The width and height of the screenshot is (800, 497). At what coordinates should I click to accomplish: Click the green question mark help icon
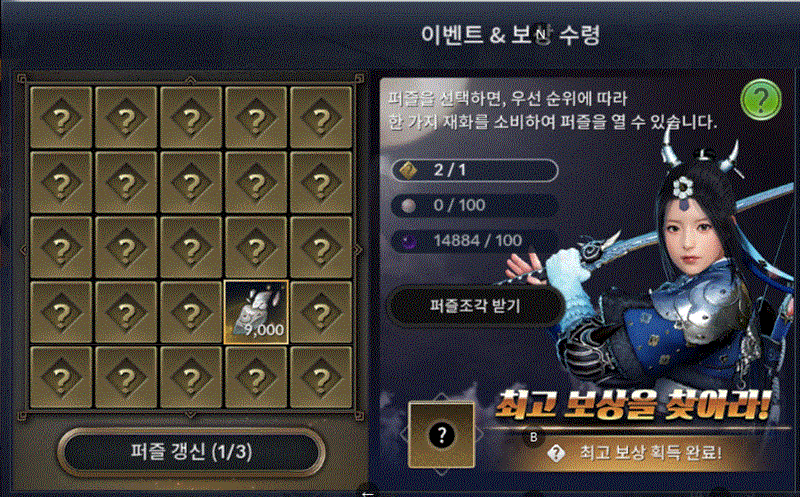(761, 99)
